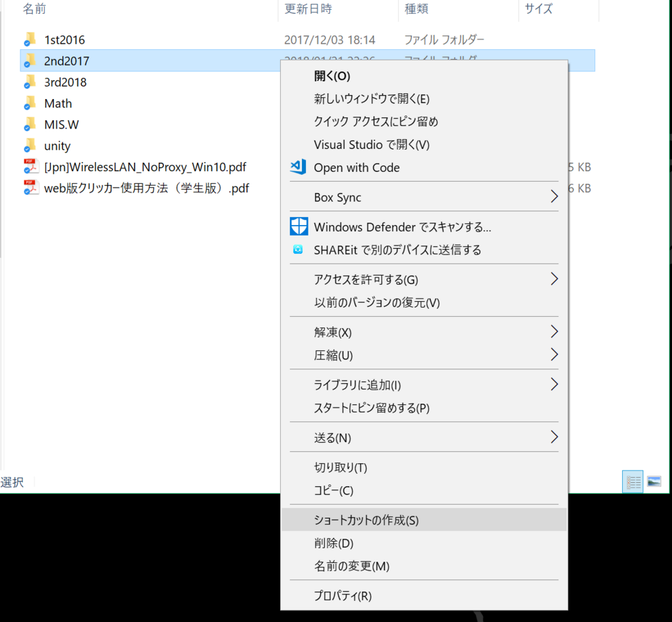Viewport: 672px width, 622px height.
Task: Click the Windows Defender shield icon
Action: pyautogui.click(x=299, y=226)
